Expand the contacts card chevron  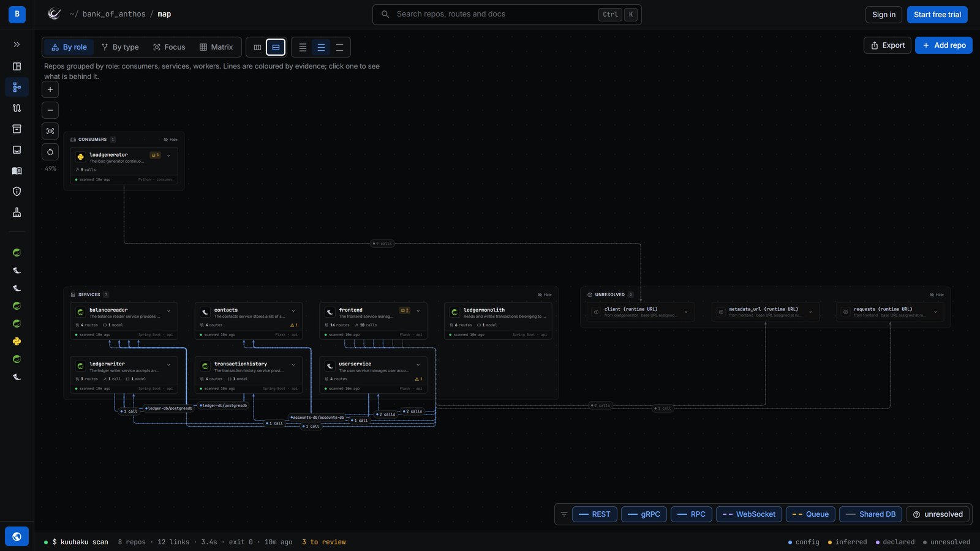pos(293,310)
